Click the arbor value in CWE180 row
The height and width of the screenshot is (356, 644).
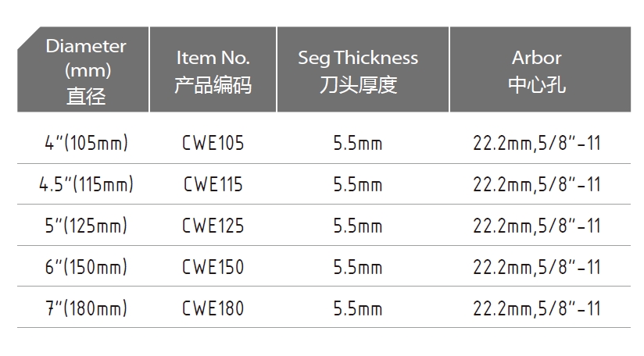537,308
